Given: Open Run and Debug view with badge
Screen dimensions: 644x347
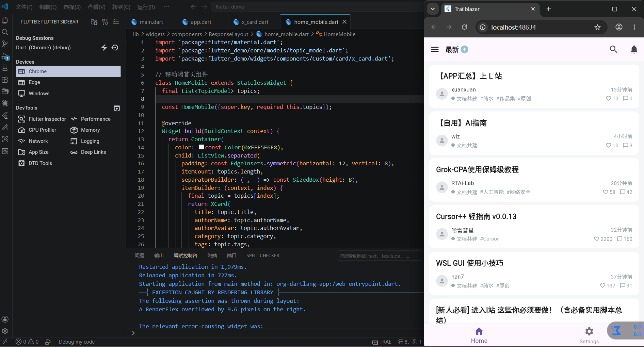Looking at the screenshot, I should pyautogui.click(x=5, y=56).
